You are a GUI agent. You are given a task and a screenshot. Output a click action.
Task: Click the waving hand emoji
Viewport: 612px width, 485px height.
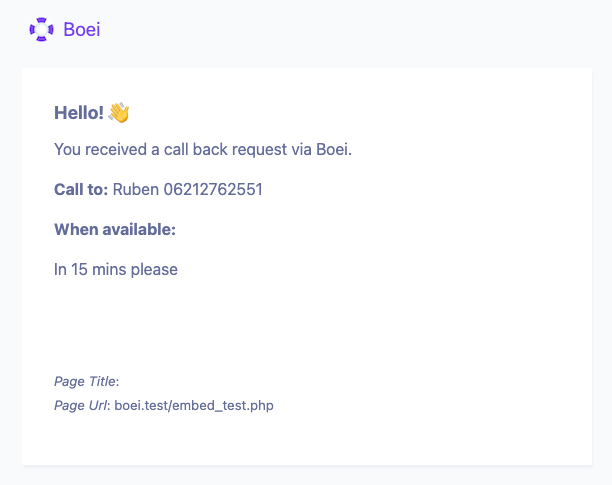119,113
